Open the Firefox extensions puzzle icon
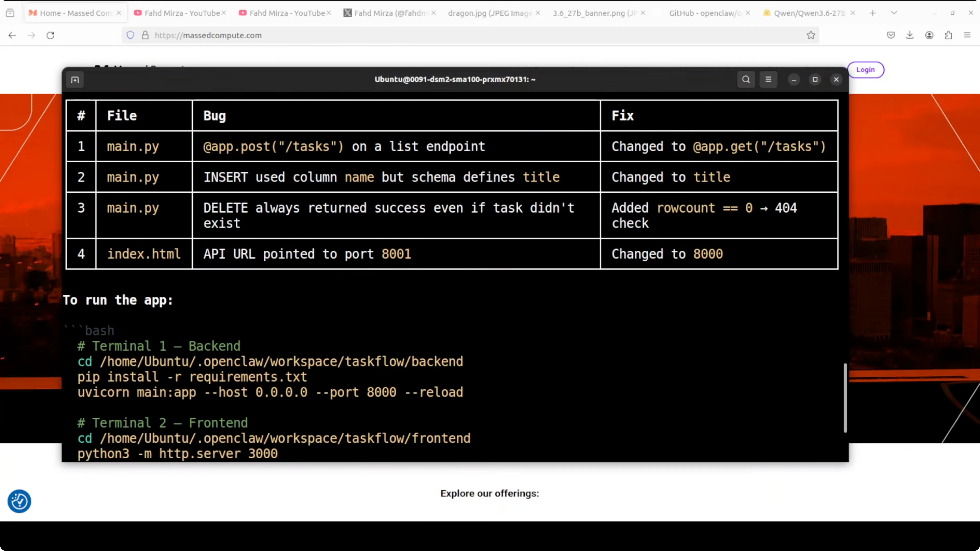 (948, 35)
